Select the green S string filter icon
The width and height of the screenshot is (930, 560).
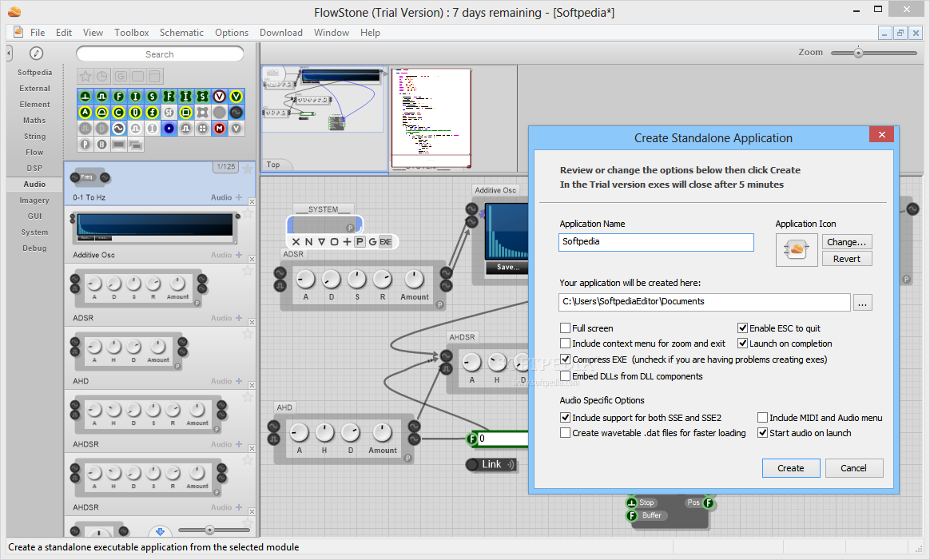pyautogui.click(x=153, y=96)
